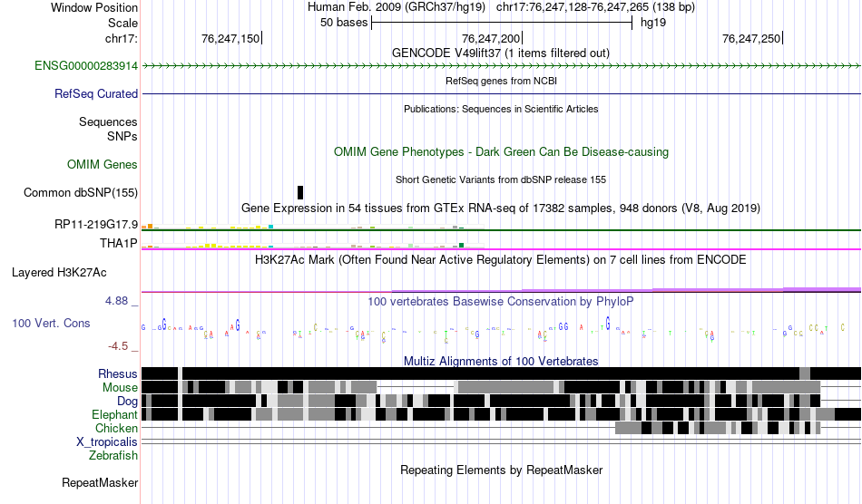This screenshot has width=862, height=504.
Task: Select the Layered H3K27Ac track label
Action: [59, 272]
